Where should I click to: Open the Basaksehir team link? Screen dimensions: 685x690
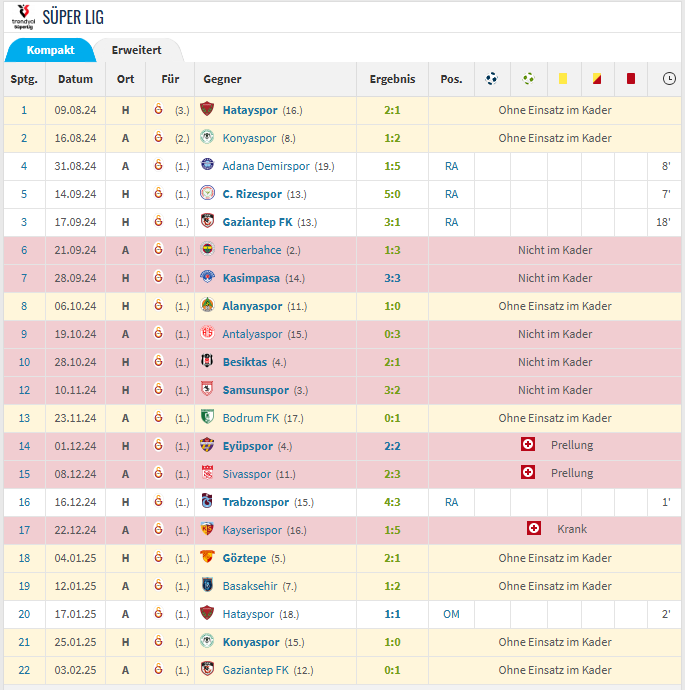point(250,586)
